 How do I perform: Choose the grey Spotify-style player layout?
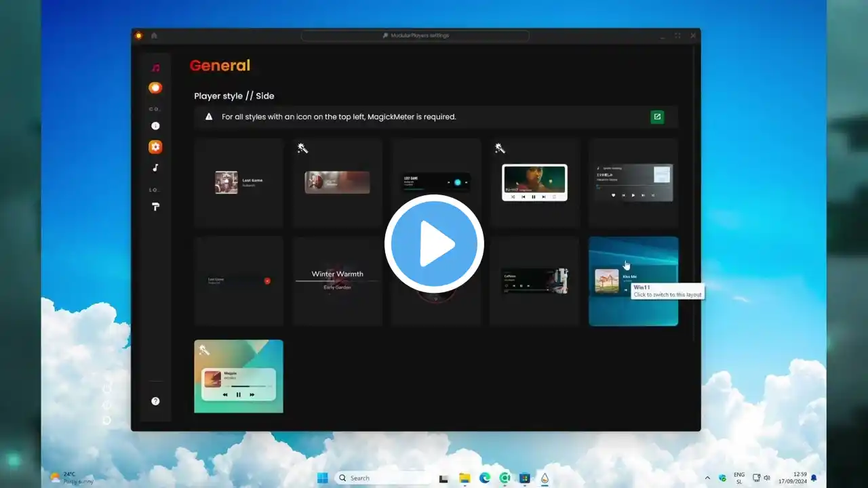tap(633, 182)
